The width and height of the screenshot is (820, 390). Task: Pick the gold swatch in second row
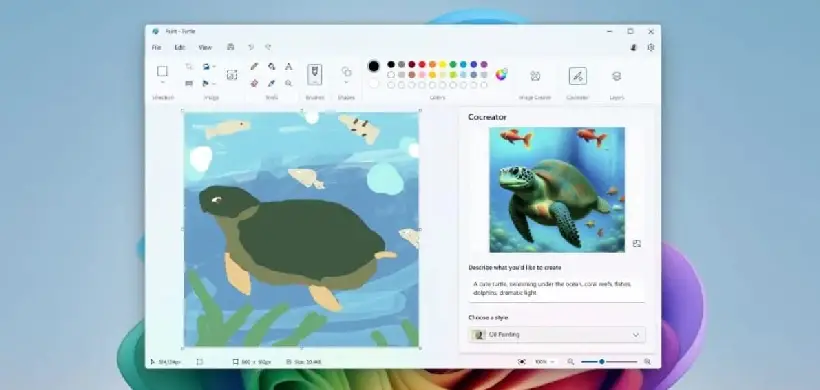tap(432, 75)
